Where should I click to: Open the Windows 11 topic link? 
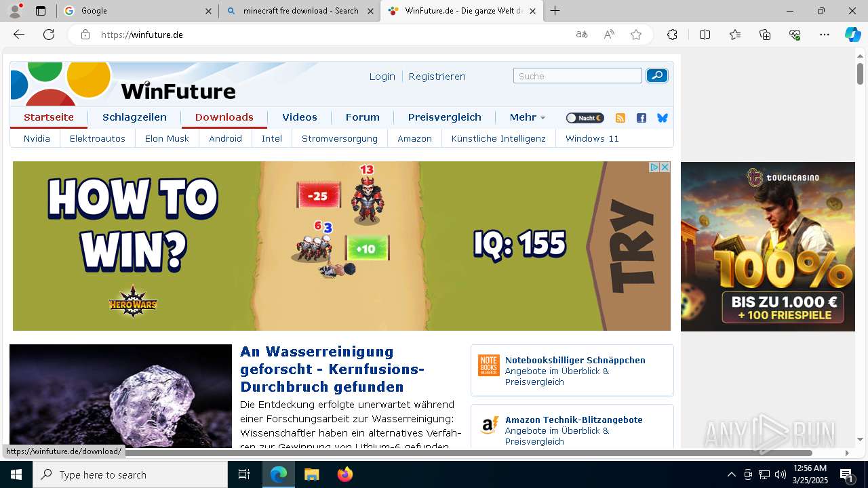pos(592,138)
